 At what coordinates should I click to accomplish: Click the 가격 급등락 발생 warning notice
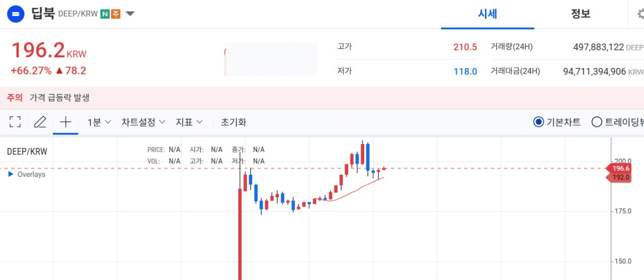click(x=59, y=98)
